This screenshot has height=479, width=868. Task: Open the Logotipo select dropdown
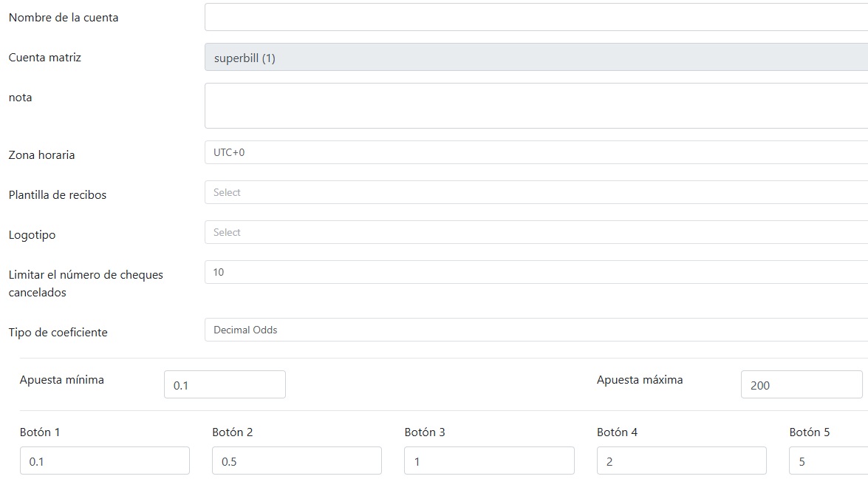536,232
